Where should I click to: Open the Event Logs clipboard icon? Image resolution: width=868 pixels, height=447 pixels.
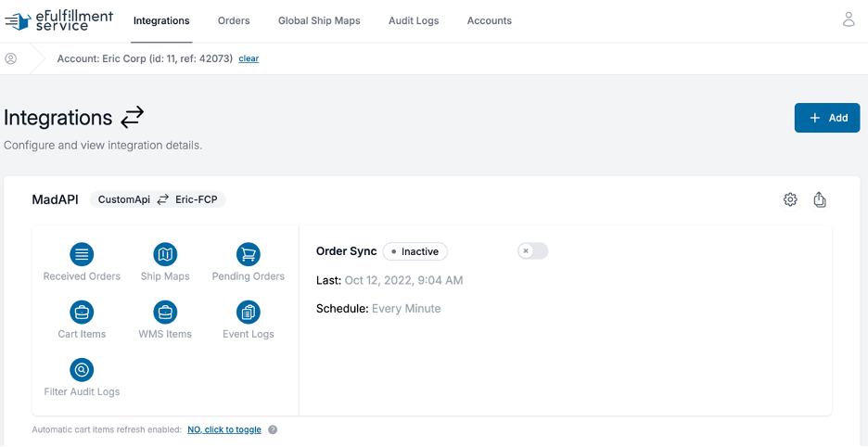point(248,313)
